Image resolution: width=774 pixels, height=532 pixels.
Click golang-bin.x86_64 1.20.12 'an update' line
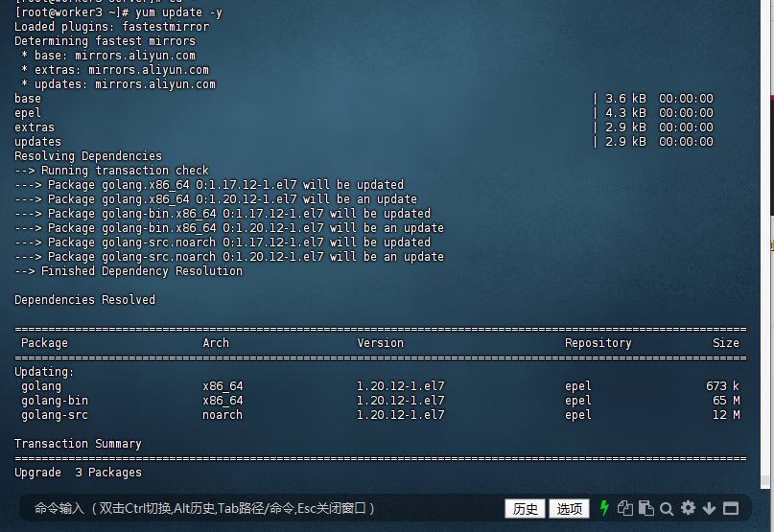click(x=229, y=228)
